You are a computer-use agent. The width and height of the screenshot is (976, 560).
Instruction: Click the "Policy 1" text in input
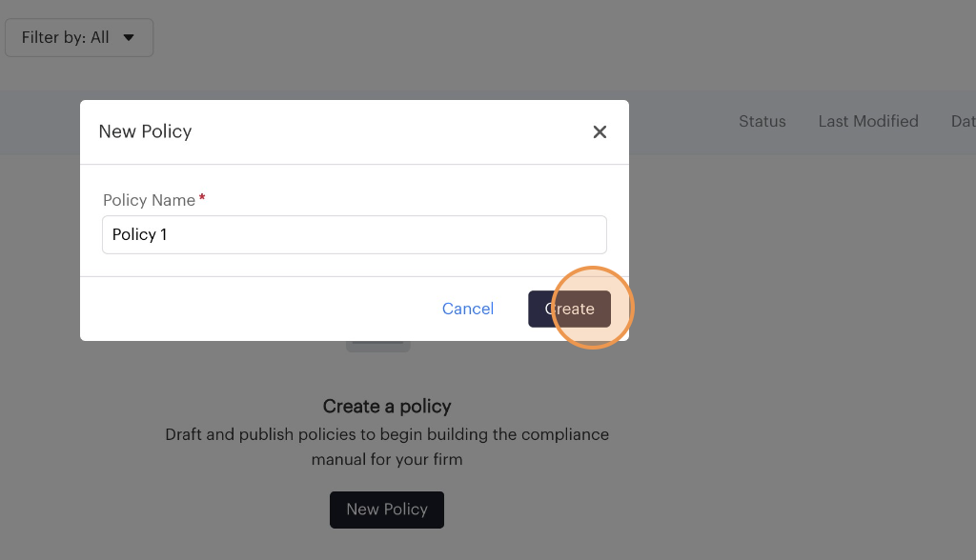click(139, 234)
